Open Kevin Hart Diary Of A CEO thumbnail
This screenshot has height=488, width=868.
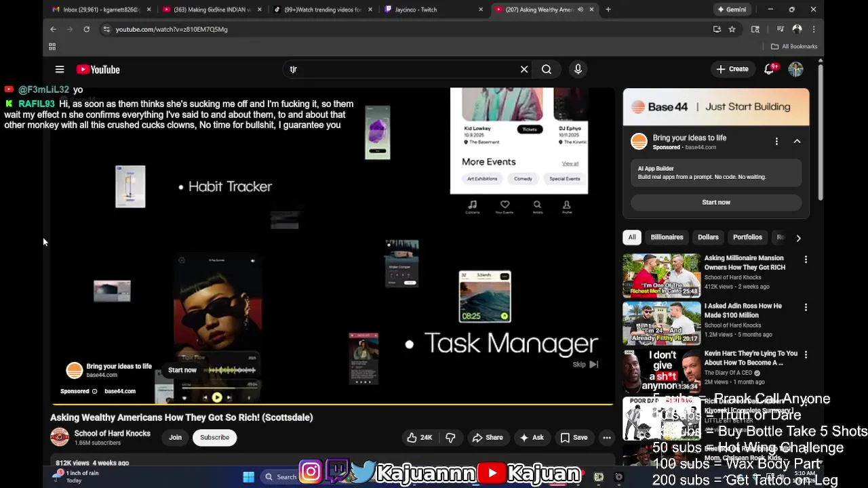[x=661, y=371]
